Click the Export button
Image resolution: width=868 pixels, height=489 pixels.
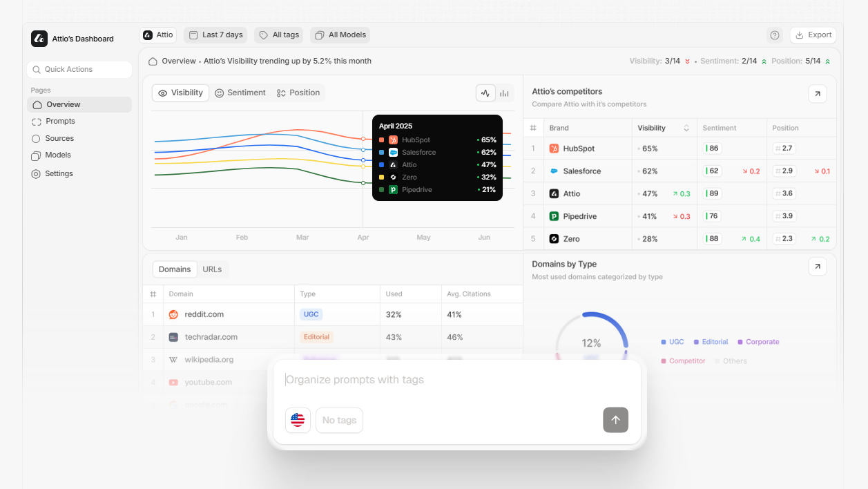point(813,35)
